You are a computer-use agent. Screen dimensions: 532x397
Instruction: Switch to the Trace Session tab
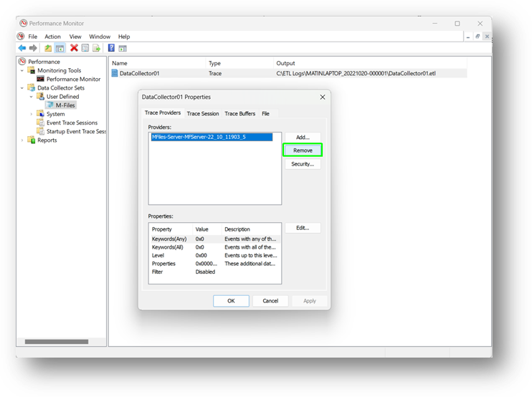point(203,113)
